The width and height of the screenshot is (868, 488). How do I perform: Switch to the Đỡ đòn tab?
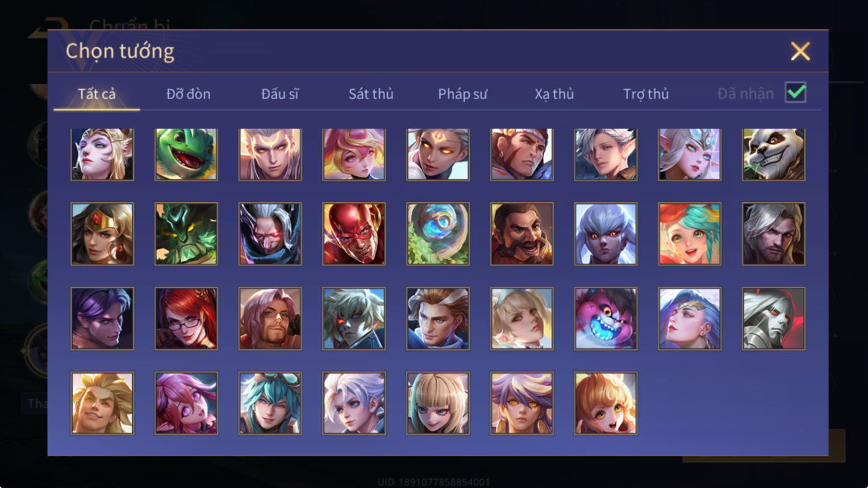[188, 94]
